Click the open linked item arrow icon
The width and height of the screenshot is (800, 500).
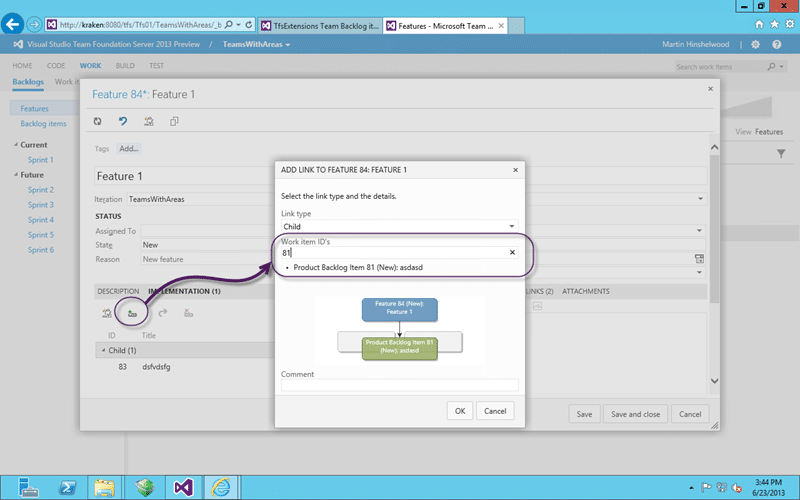click(163, 313)
